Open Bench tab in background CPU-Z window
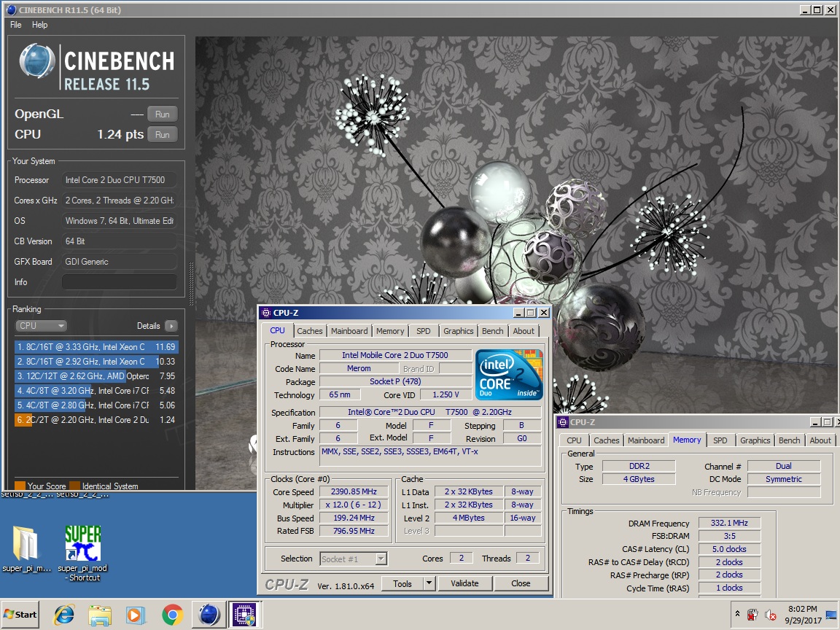 (x=789, y=440)
